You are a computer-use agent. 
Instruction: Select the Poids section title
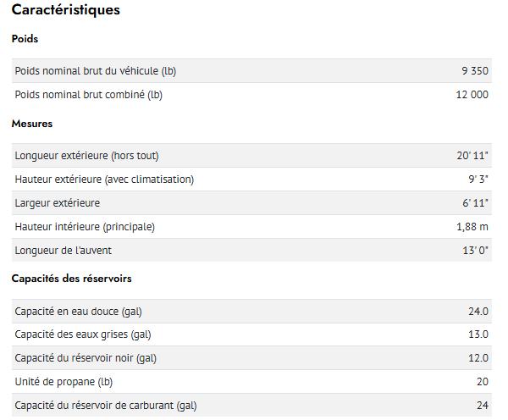point(25,39)
